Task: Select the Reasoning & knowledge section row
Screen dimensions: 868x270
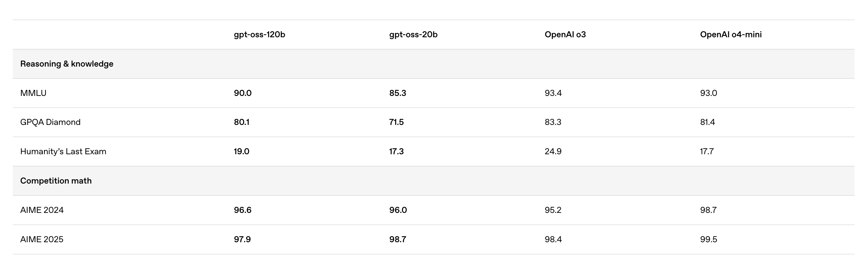Action: (x=67, y=64)
